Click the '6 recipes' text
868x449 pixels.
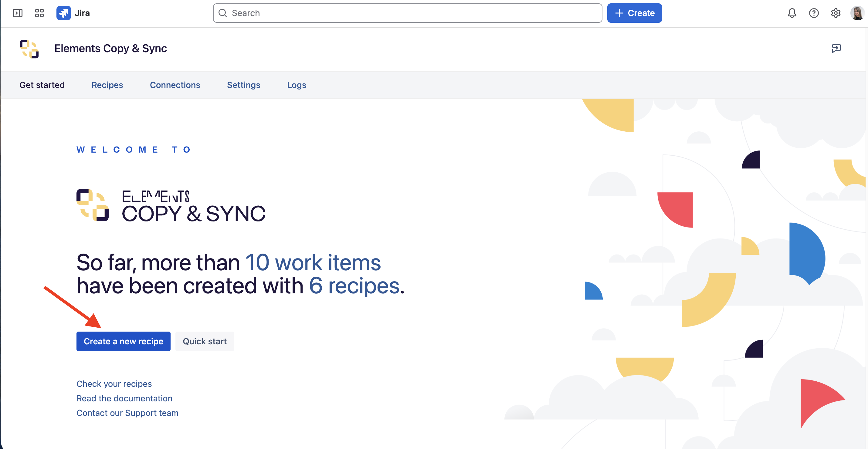pos(354,286)
